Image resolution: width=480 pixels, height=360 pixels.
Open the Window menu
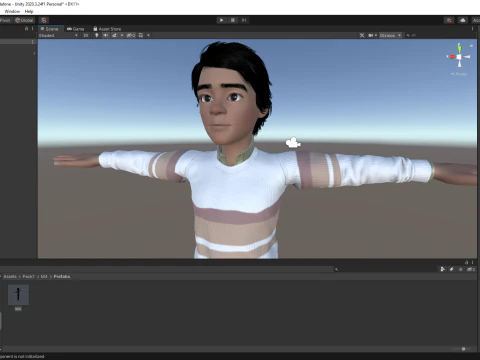point(12,11)
